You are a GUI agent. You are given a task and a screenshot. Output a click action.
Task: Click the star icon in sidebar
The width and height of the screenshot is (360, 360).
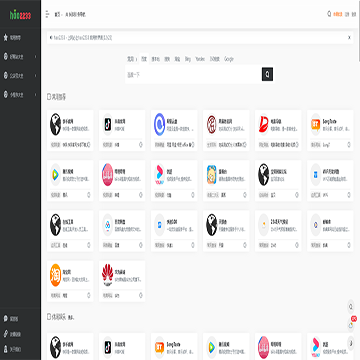(x=5, y=38)
